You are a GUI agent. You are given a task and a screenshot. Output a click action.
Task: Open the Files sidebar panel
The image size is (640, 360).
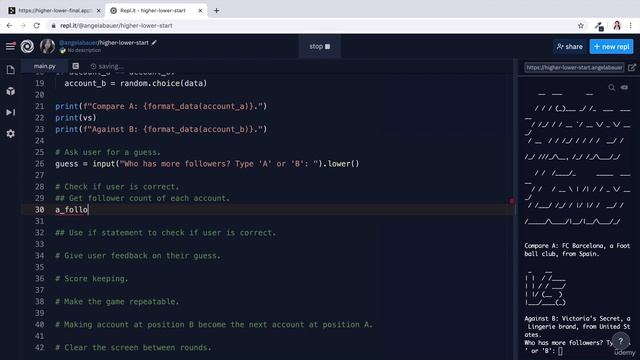pos(11,70)
